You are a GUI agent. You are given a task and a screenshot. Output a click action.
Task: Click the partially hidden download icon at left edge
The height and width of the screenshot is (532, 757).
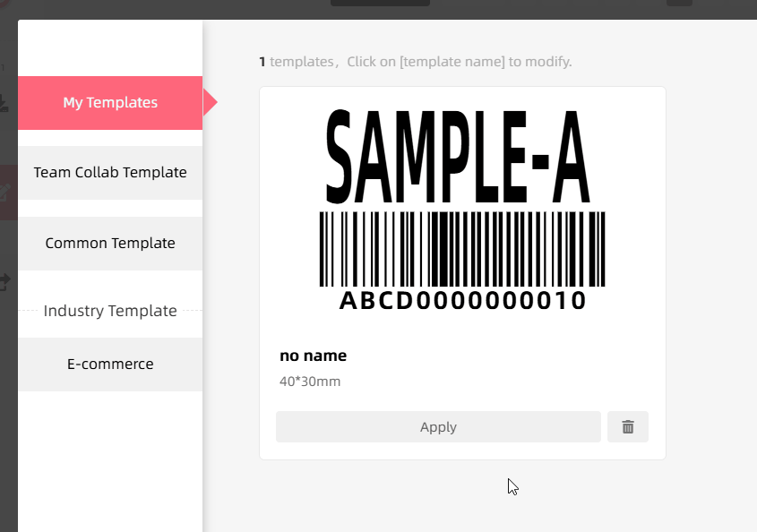[4, 104]
